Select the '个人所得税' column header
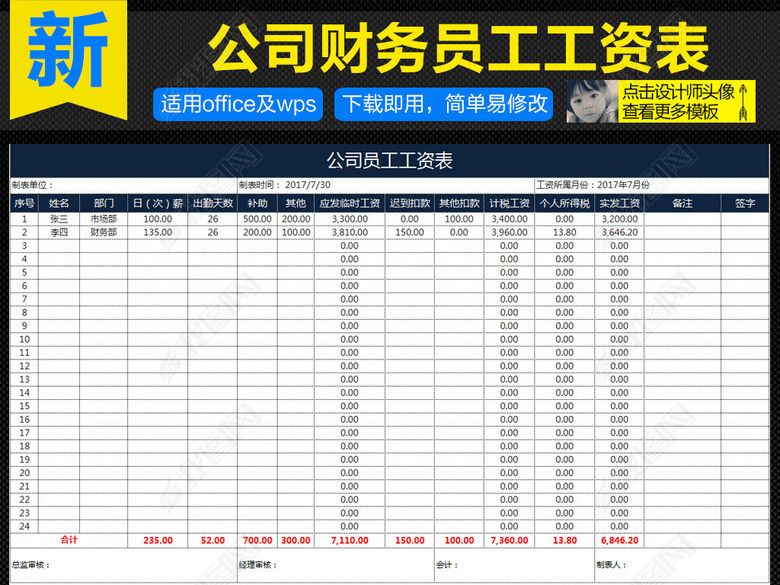Screen dimensions: 780x585 click(565, 203)
